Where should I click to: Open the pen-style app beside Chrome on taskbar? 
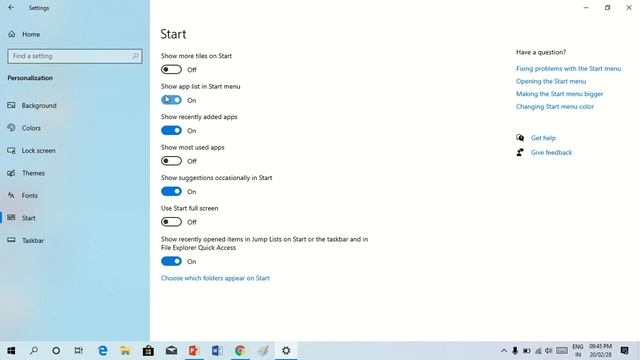pyautogui.click(x=263, y=351)
